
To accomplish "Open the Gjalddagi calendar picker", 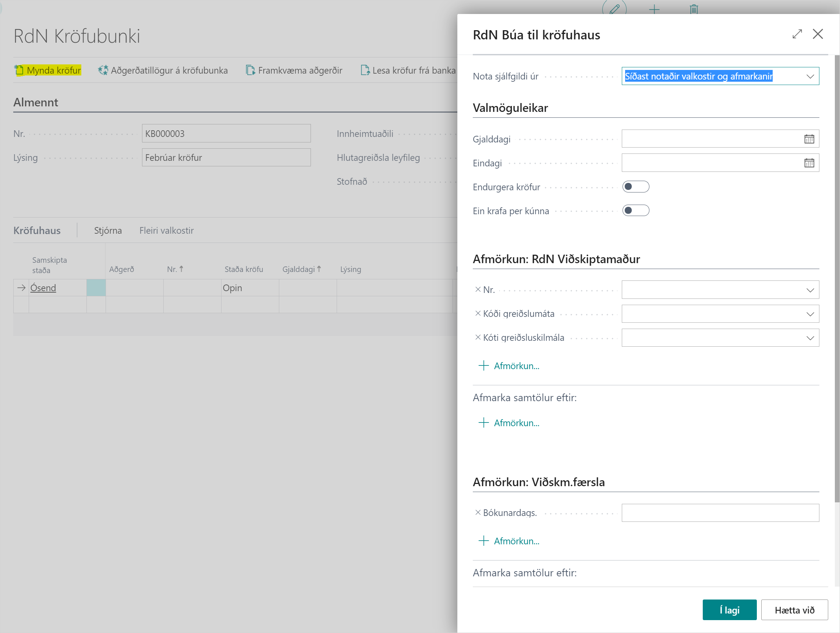I will [x=809, y=139].
